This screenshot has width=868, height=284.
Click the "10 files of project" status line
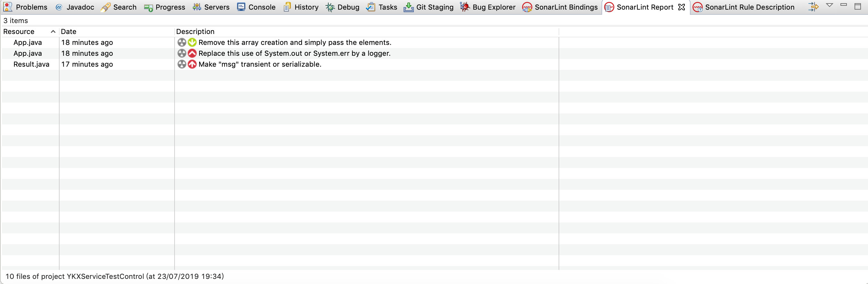point(115,276)
